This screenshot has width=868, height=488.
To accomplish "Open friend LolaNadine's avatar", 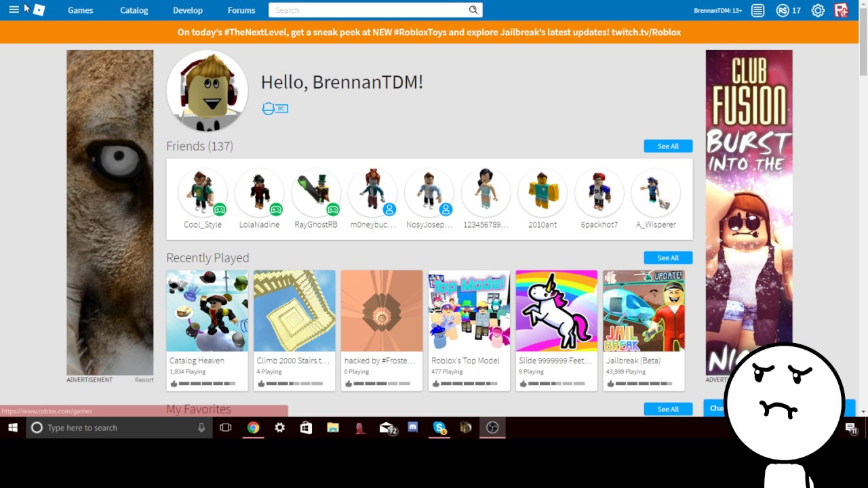I will [x=259, y=192].
